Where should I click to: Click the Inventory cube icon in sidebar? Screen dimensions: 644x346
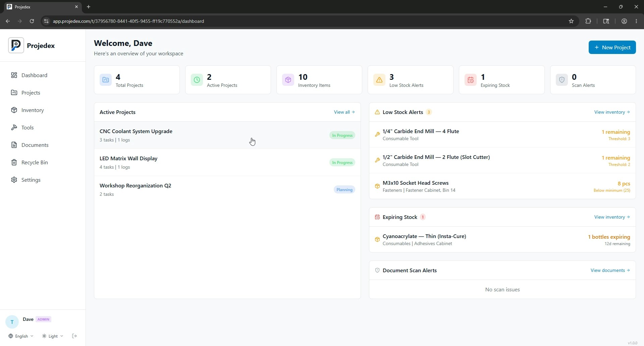14,110
